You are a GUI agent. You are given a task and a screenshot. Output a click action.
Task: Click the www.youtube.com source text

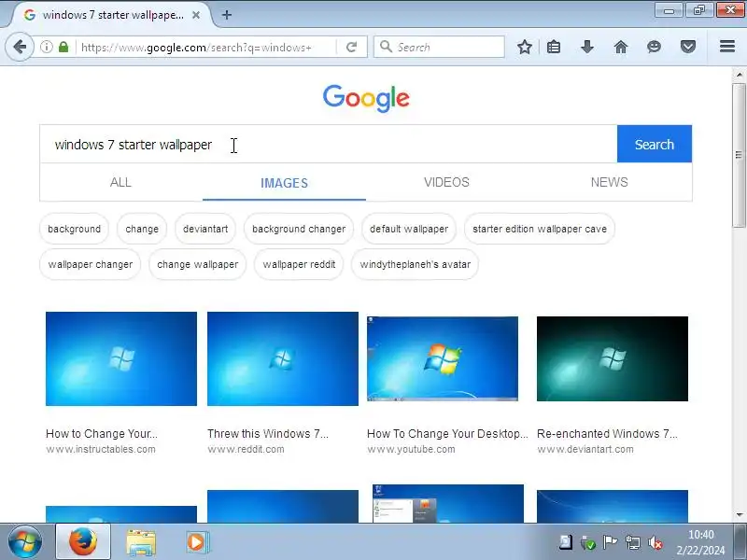pos(411,449)
